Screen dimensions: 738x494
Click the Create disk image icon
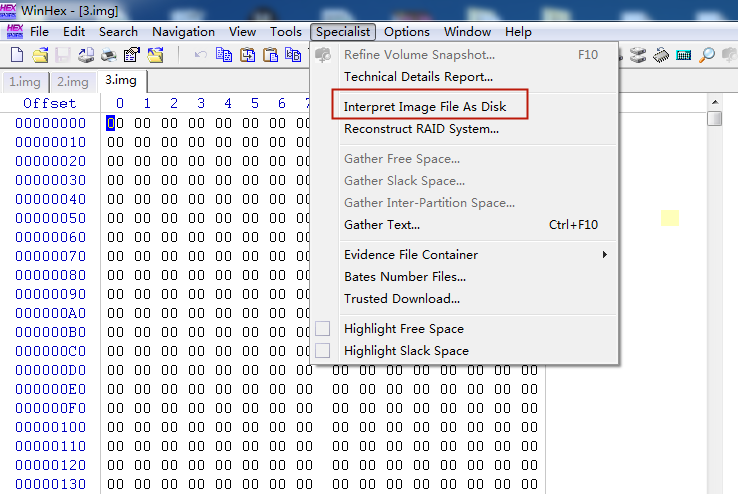tap(86, 55)
